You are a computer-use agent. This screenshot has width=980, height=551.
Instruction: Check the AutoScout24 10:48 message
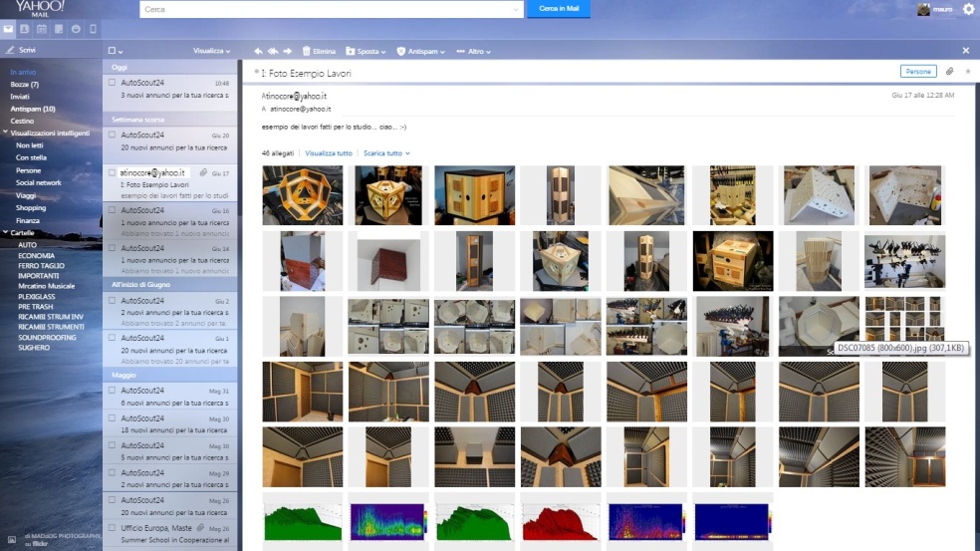click(112, 82)
